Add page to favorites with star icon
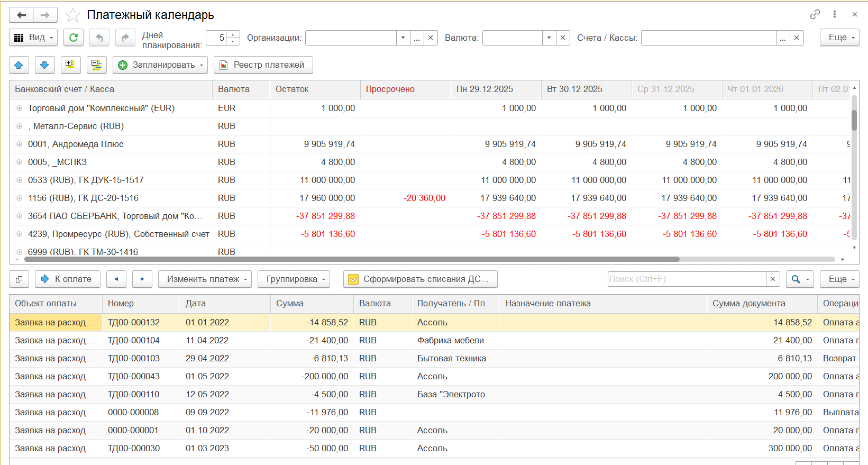 pos(72,15)
